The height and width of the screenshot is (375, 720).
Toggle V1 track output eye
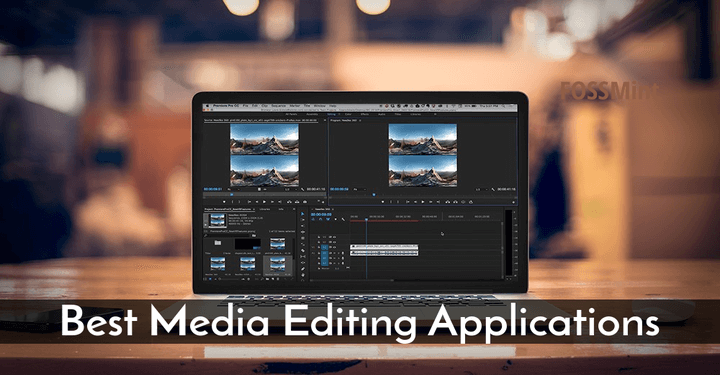[335, 247]
